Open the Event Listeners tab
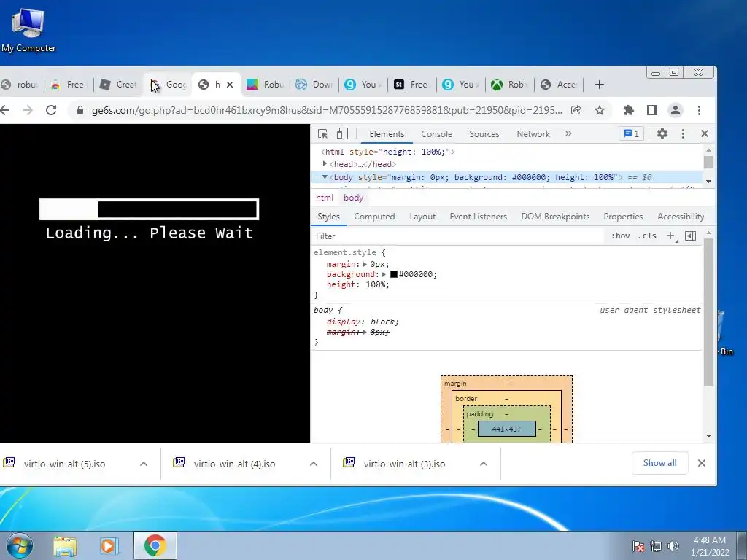This screenshot has height=560, width=747. (x=478, y=217)
